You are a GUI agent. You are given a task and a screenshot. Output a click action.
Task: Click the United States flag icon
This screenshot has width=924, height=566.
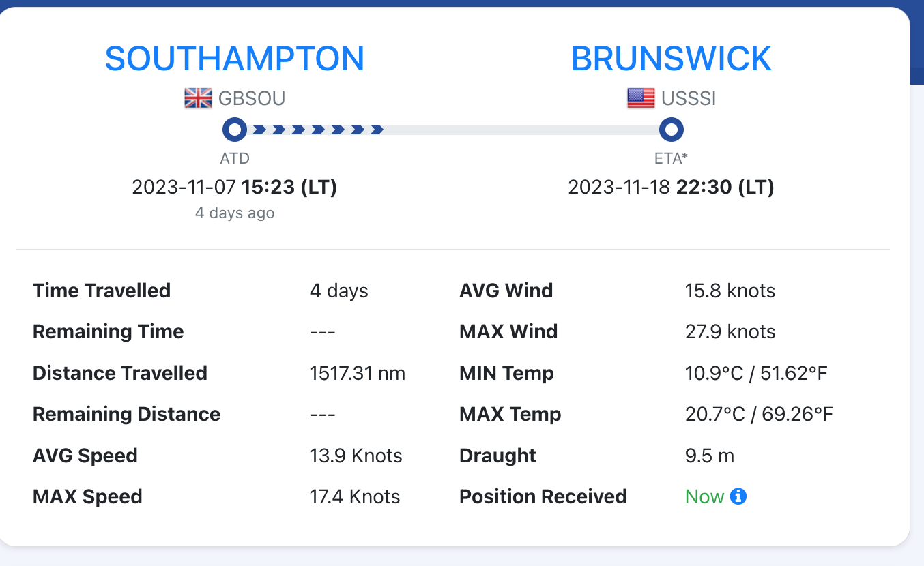(x=641, y=98)
